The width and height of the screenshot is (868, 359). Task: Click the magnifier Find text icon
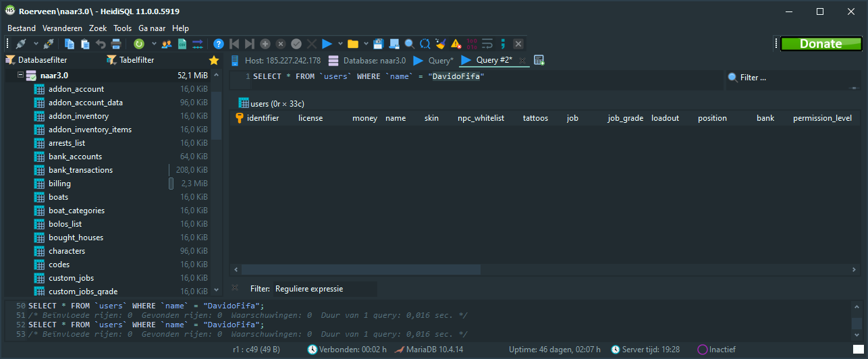[x=409, y=44]
